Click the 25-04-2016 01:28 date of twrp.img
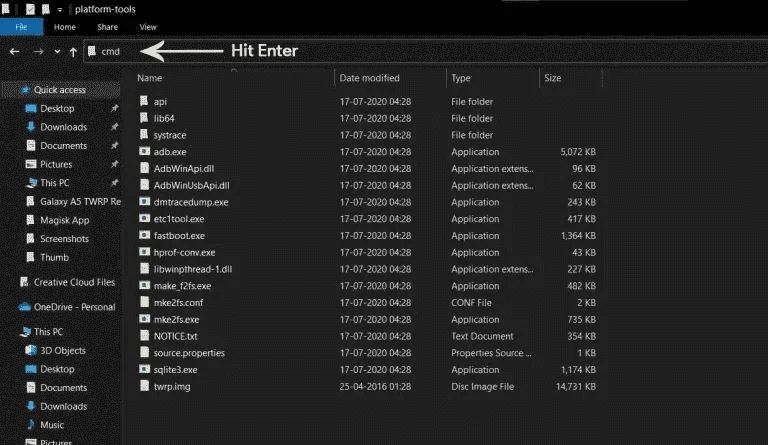Screen dimensions: 768x445 tap(375, 386)
